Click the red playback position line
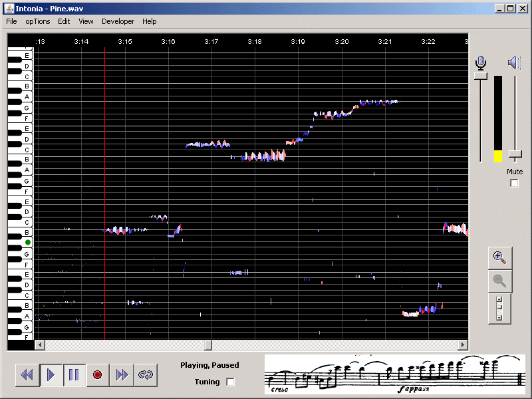This screenshot has width=532, height=399. [x=104, y=194]
